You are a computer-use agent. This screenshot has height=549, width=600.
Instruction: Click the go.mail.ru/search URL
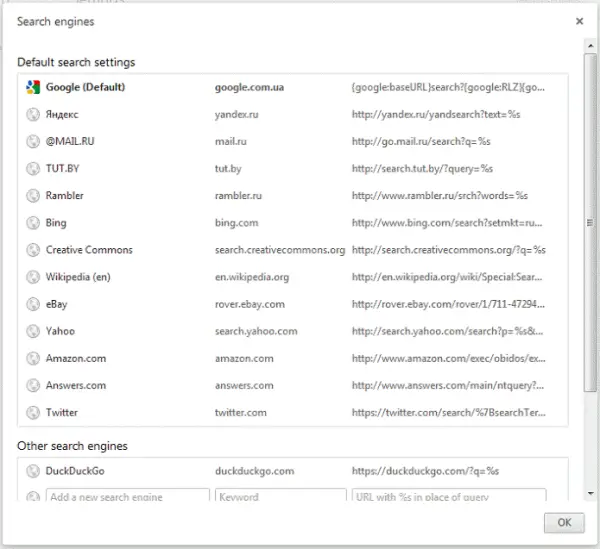(x=421, y=142)
